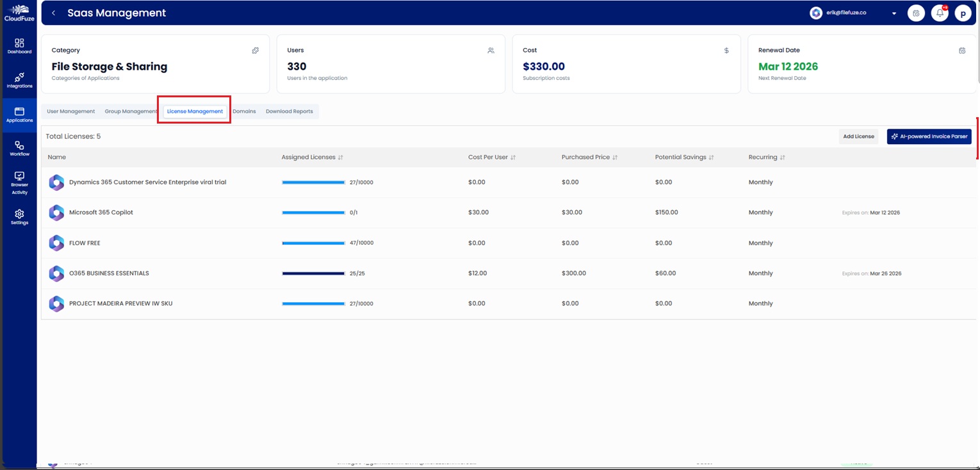Select Integrations in the left sidebar
980x470 pixels.
(19, 81)
